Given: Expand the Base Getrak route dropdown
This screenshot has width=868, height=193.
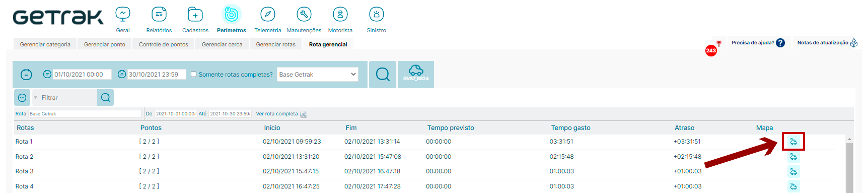Looking at the screenshot, I should click(x=318, y=74).
